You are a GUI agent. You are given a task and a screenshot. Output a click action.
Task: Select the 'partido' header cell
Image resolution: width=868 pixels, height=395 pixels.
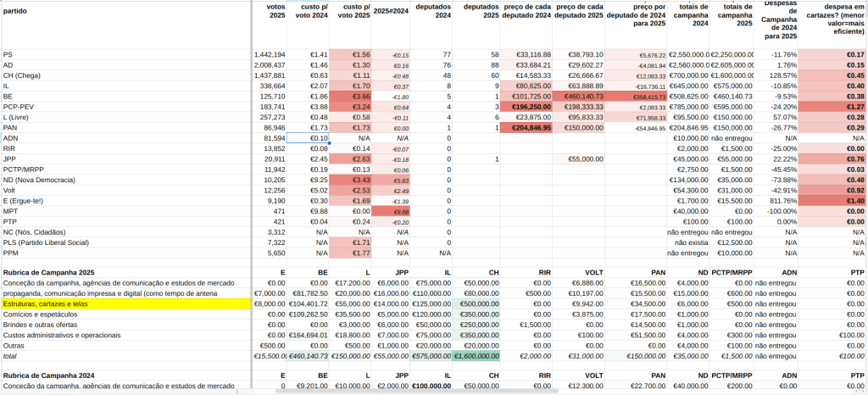point(15,11)
